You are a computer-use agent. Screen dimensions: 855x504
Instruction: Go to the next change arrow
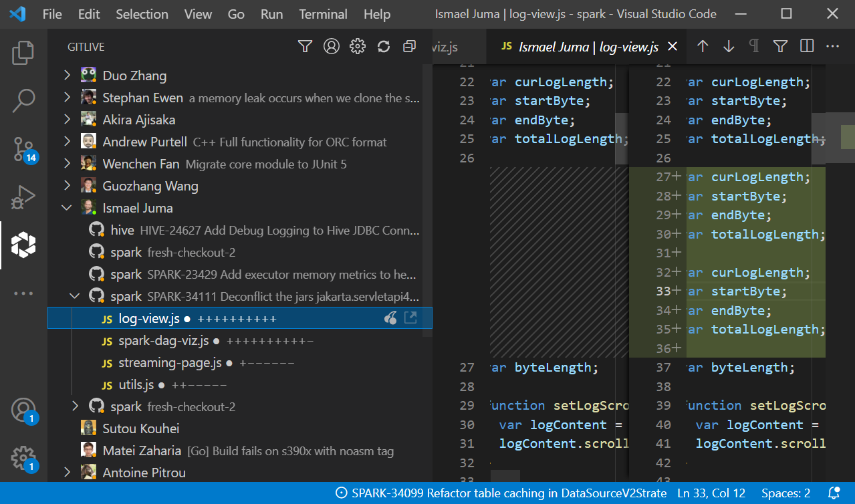tap(729, 46)
